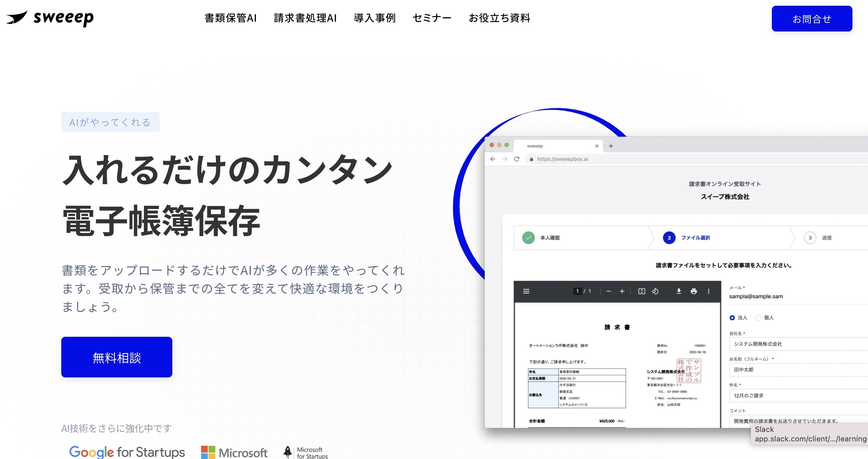Open the PDF viewer hamburger menu
The width and height of the screenshot is (868, 459).
click(x=526, y=291)
